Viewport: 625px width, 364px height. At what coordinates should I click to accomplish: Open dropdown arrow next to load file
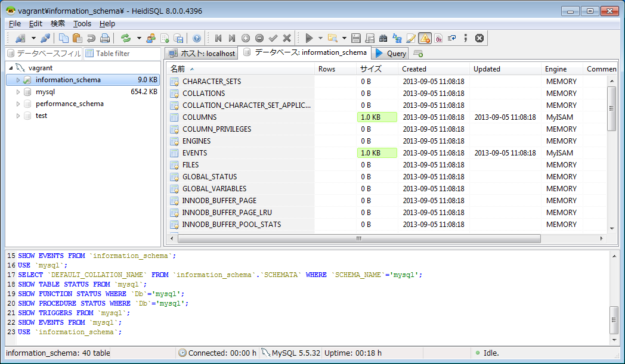click(x=344, y=38)
